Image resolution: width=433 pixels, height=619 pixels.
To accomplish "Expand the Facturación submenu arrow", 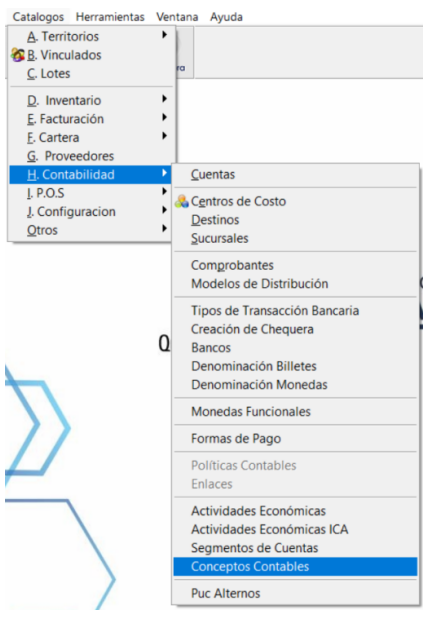I will [165, 118].
